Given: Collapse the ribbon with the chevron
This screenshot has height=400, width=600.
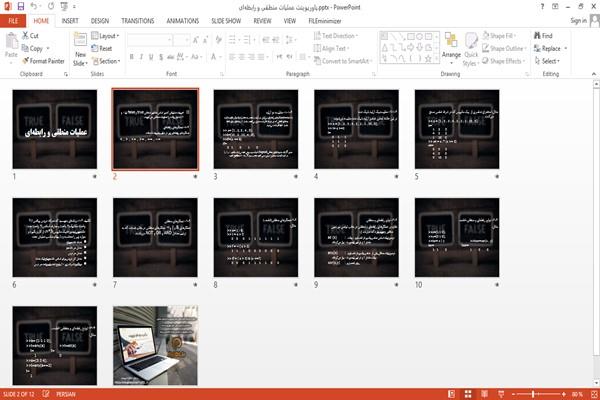Looking at the screenshot, I should click(593, 74).
